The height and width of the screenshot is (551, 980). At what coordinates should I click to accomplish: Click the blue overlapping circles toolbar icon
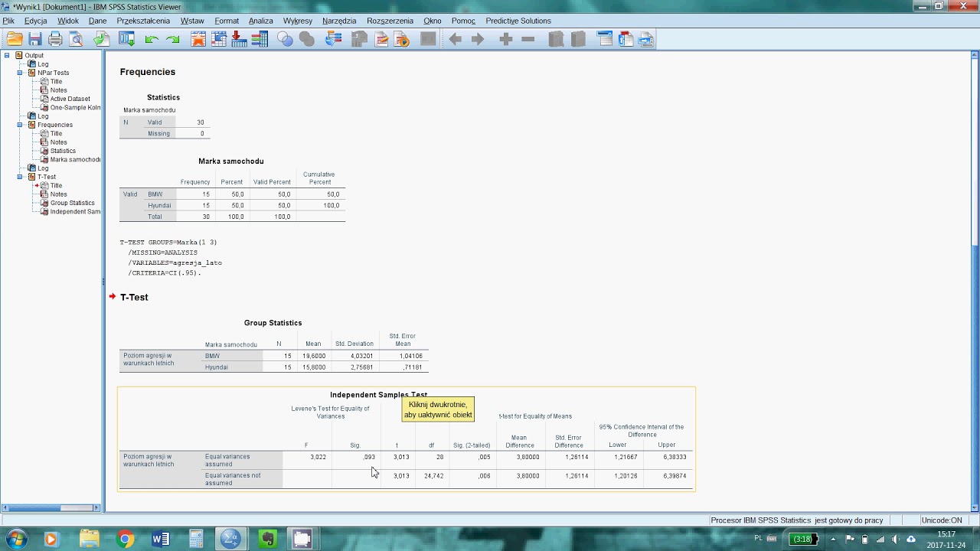click(x=285, y=39)
